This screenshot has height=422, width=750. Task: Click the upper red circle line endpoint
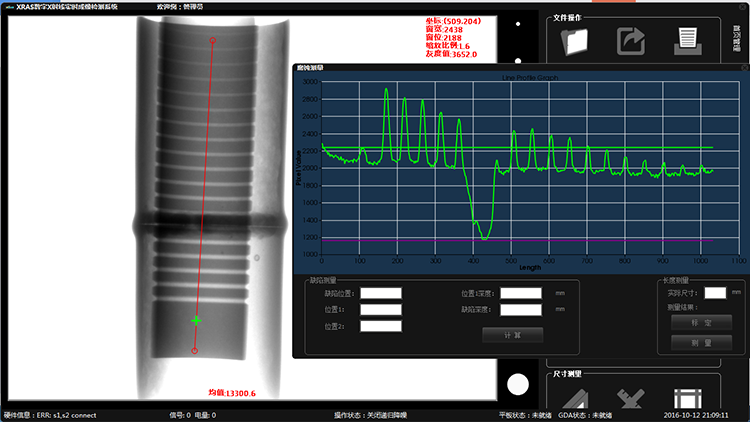tap(213, 41)
